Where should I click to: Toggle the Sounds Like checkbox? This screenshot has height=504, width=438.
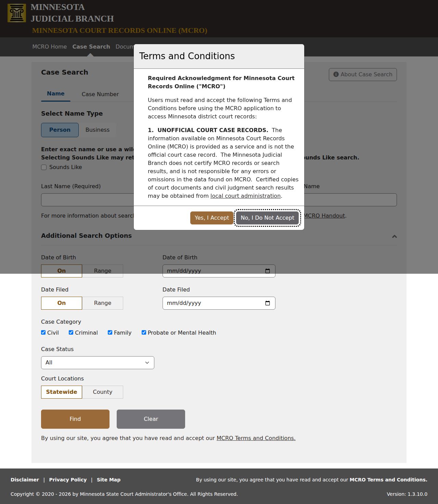click(x=44, y=167)
